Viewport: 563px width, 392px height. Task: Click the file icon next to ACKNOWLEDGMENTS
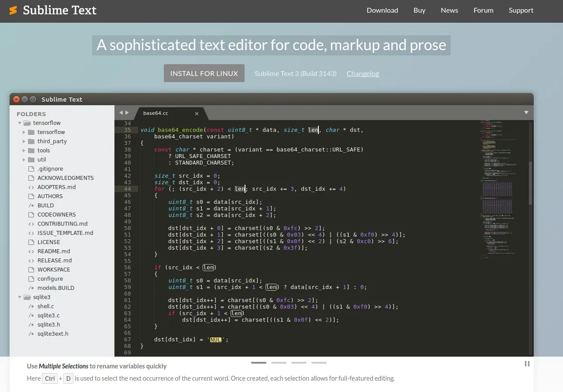[31, 178]
